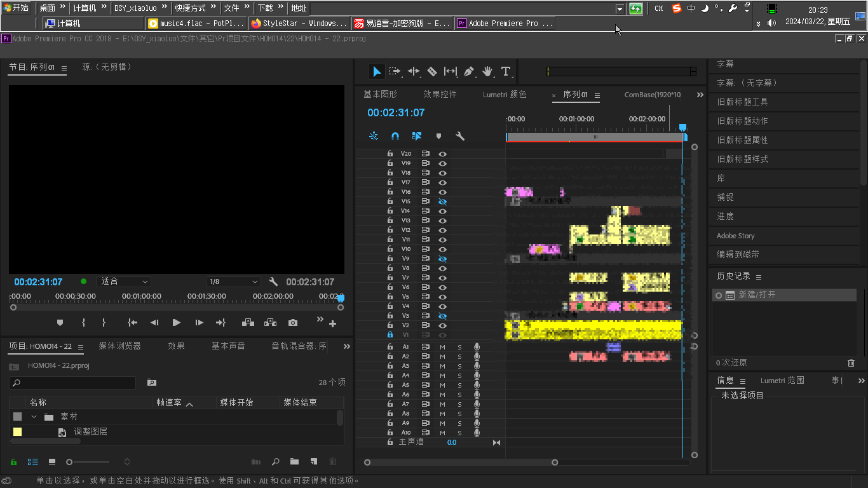Viewport: 868px width, 488px height.
Task: Click Export Frame camera icon
Action: click(293, 323)
